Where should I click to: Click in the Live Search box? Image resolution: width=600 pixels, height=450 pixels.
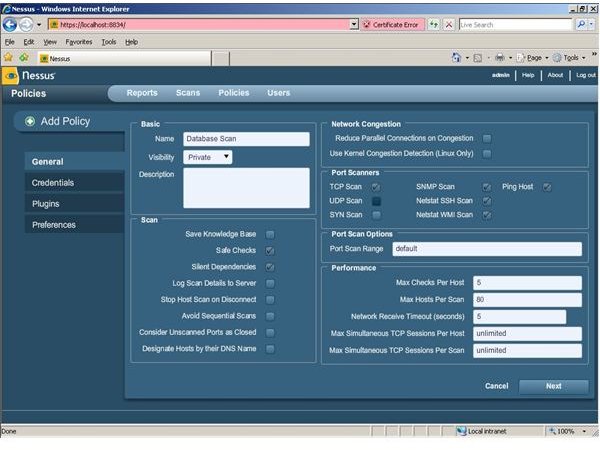click(515, 24)
